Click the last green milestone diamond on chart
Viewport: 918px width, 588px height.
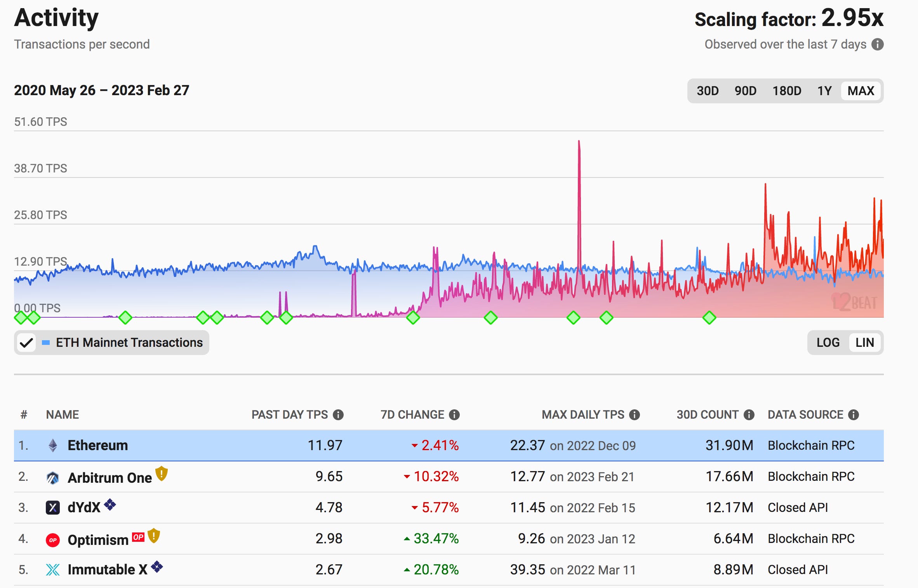[709, 318]
